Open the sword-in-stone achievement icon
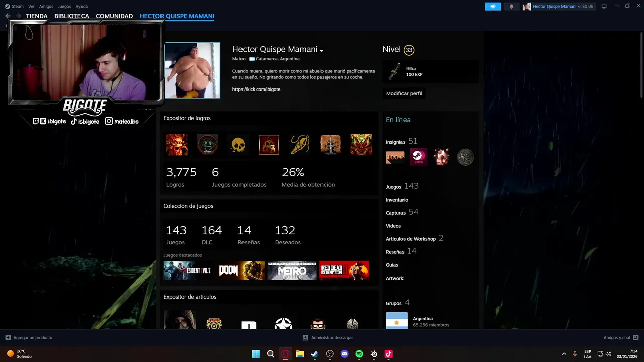644x362 pixels. 331,145
